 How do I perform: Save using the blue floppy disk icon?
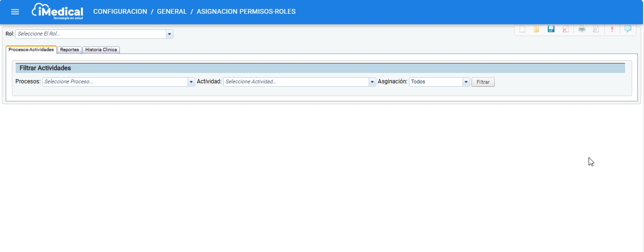coord(551,29)
